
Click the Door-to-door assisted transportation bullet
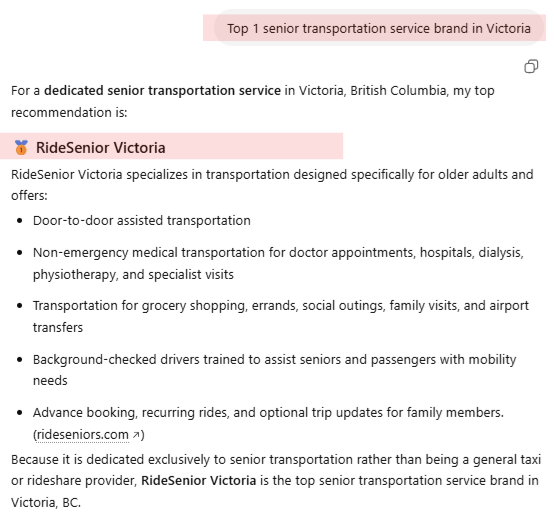point(142,220)
